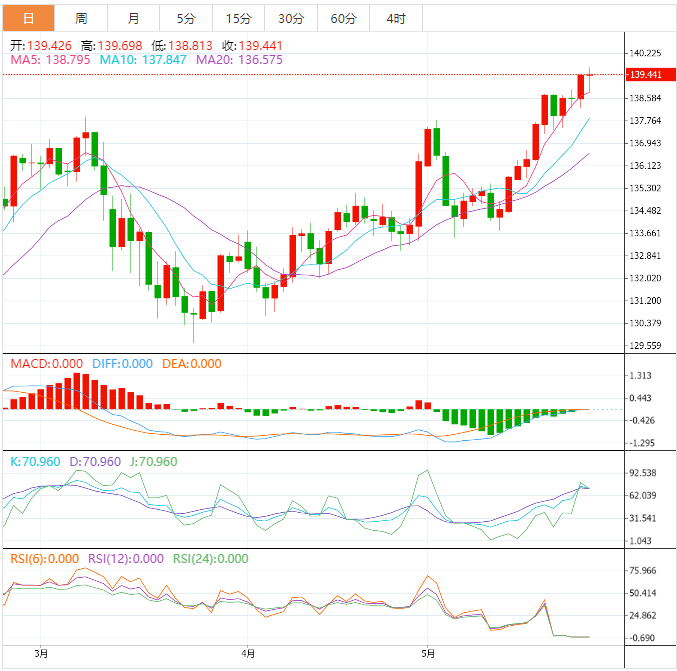Click the RSI(24) indicator label
The height and width of the screenshot is (671, 677).
(x=211, y=559)
